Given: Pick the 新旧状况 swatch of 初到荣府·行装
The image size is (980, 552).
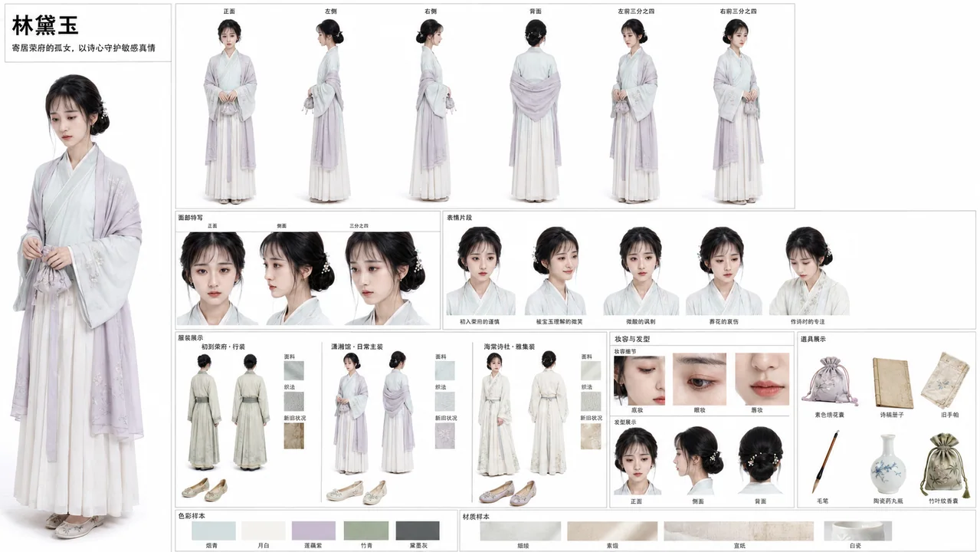Looking at the screenshot, I should click(x=293, y=436).
